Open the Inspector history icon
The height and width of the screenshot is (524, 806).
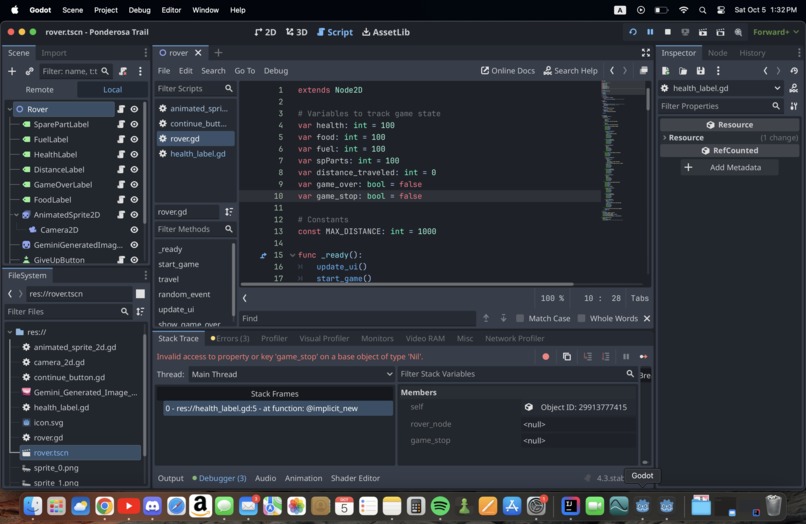click(794, 71)
